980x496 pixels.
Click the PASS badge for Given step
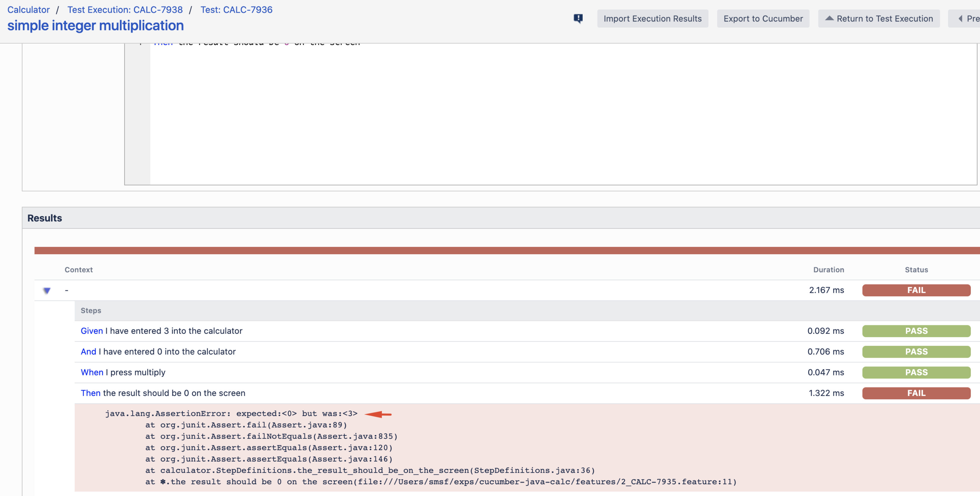coord(916,331)
